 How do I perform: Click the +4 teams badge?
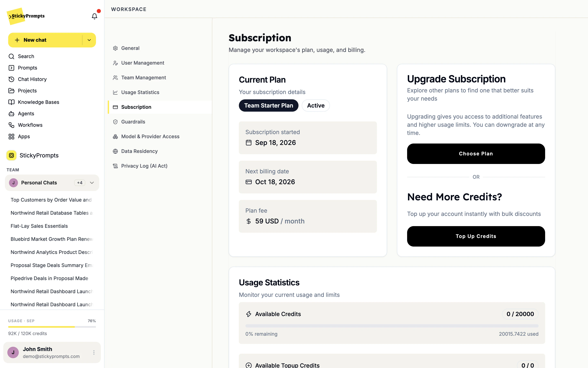80,183
